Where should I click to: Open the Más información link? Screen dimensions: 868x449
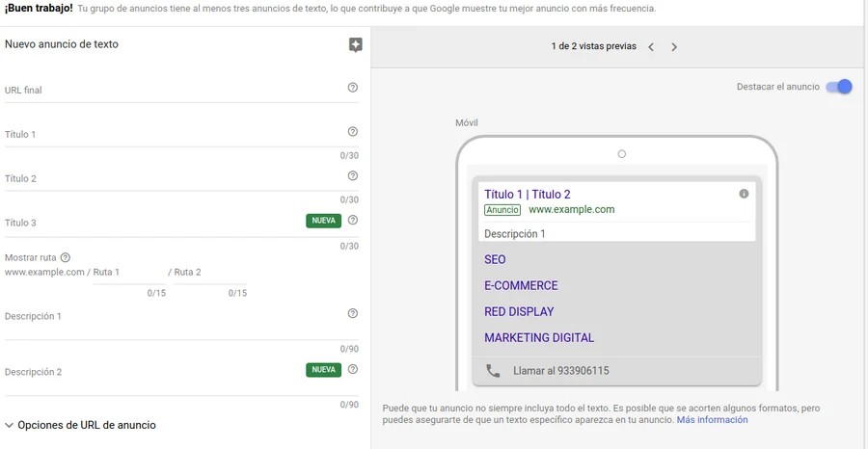[x=712, y=420]
